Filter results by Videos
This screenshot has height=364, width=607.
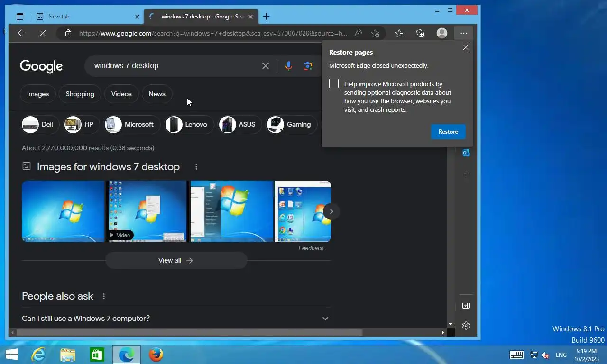[x=121, y=94]
